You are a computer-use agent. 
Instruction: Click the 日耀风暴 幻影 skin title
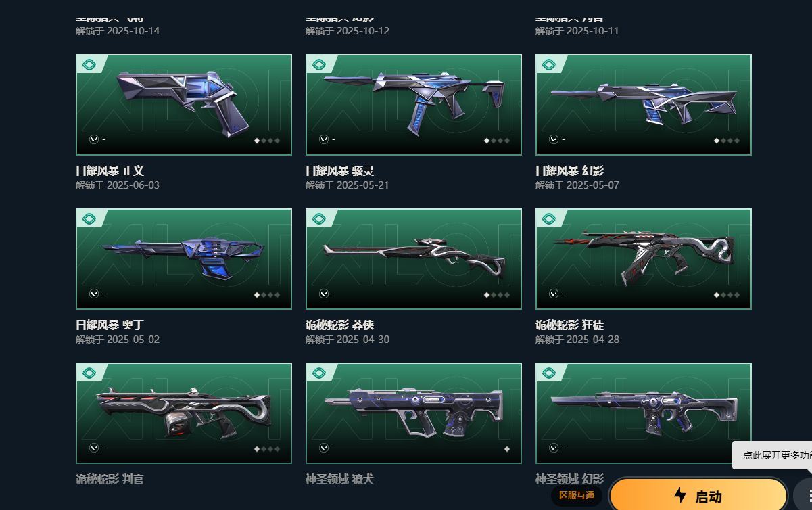tap(570, 171)
